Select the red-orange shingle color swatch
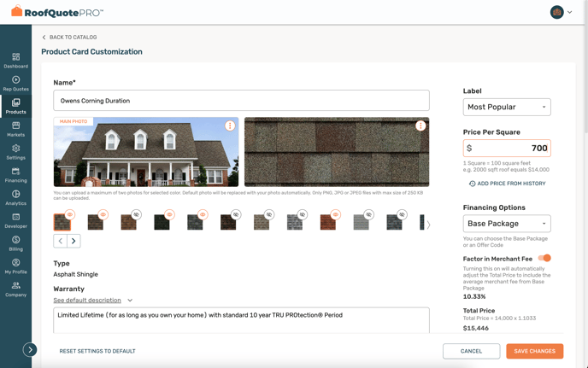The image size is (588, 368). tap(327, 222)
